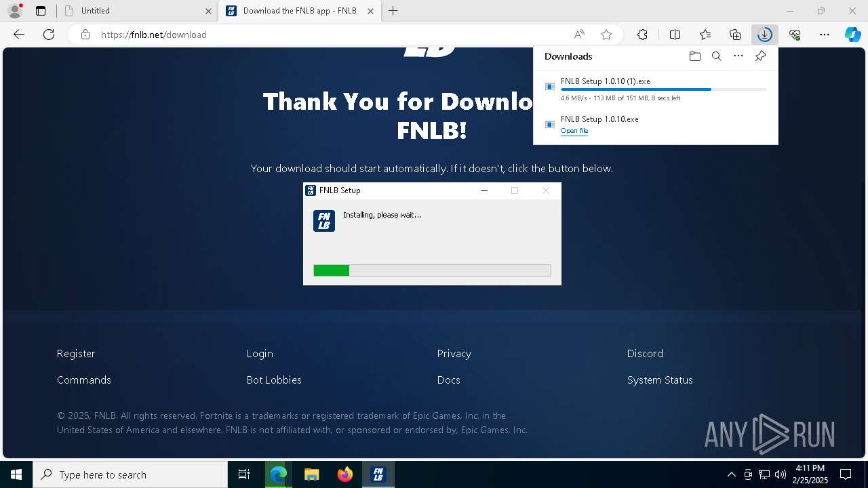868x488 pixels.
Task: Open the notification center
Action: [846, 474]
